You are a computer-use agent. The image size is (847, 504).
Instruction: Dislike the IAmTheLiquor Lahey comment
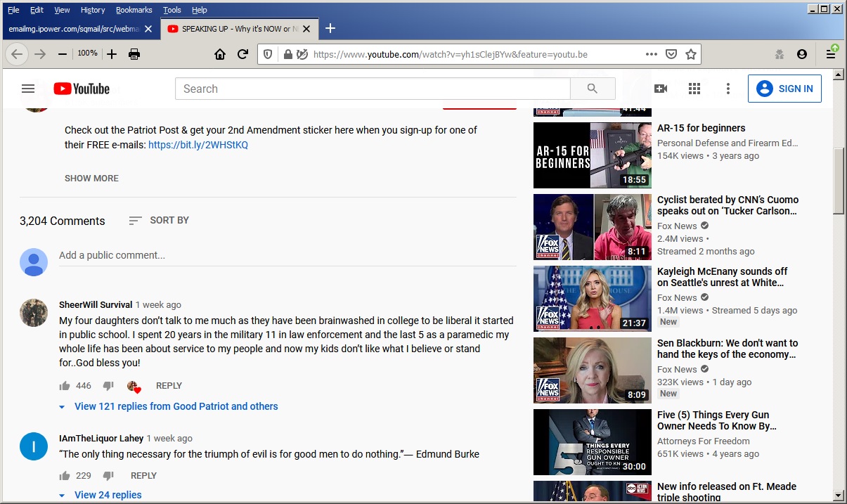tap(108, 476)
